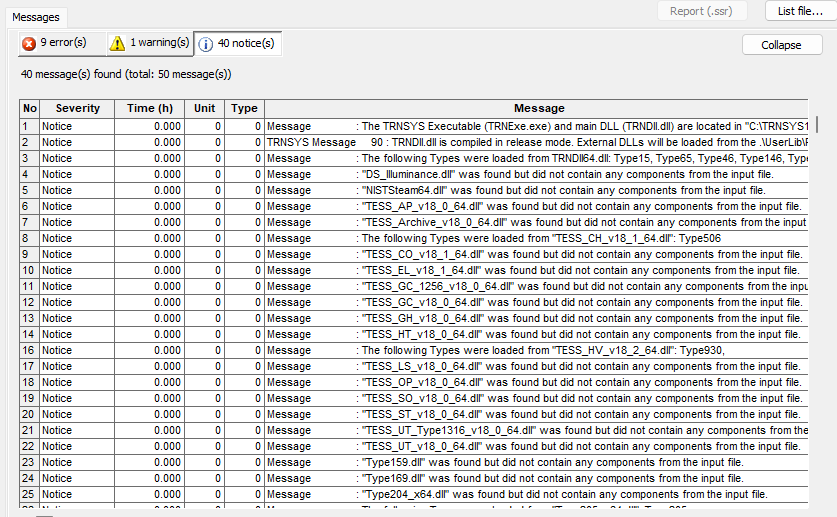Click the Type column header
Viewport: 837px width, 517px height.
pos(244,108)
